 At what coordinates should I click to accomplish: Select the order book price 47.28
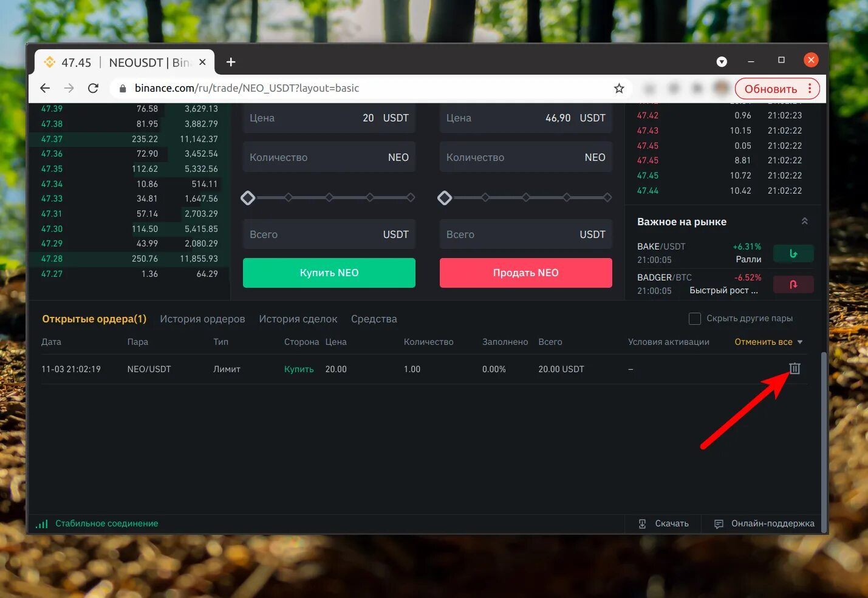coord(52,259)
